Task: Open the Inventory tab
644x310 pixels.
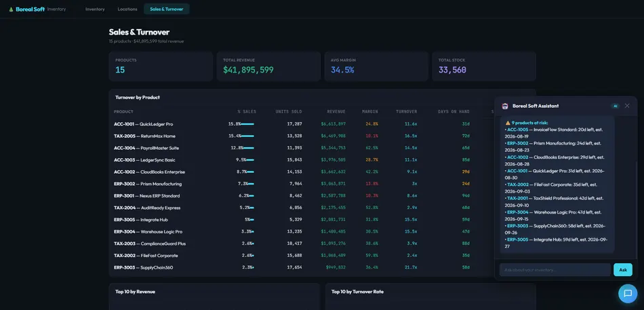Action: 95,9
